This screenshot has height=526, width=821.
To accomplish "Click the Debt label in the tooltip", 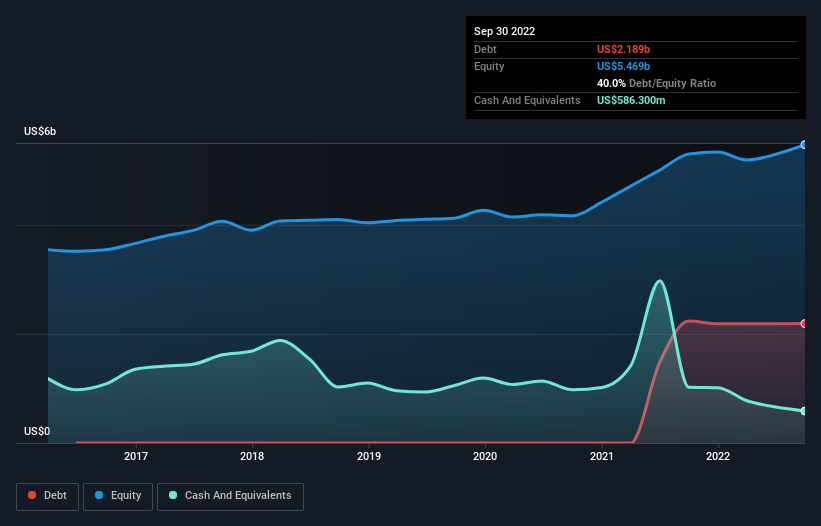I will tap(485, 49).
